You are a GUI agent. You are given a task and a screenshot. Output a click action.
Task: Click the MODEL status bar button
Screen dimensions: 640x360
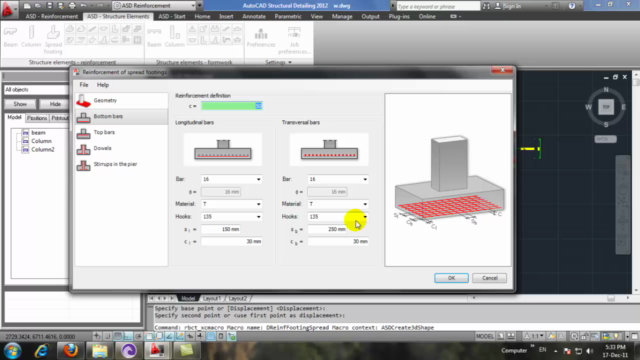484,336
